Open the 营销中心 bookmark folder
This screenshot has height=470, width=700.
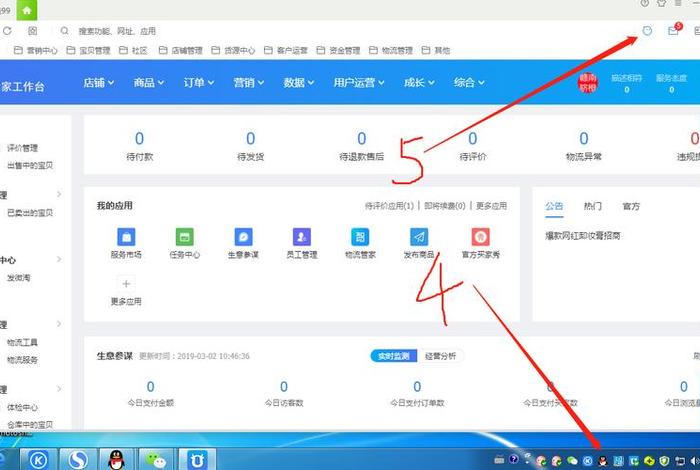(36, 50)
